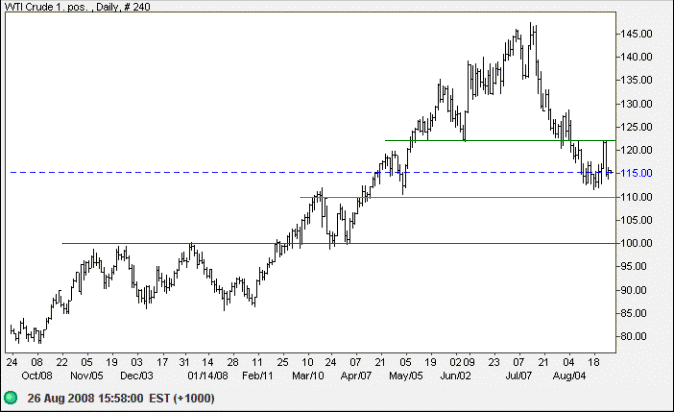Select the orange horizontal line at 110
The height and width of the screenshot is (412, 674).
coord(458,197)
